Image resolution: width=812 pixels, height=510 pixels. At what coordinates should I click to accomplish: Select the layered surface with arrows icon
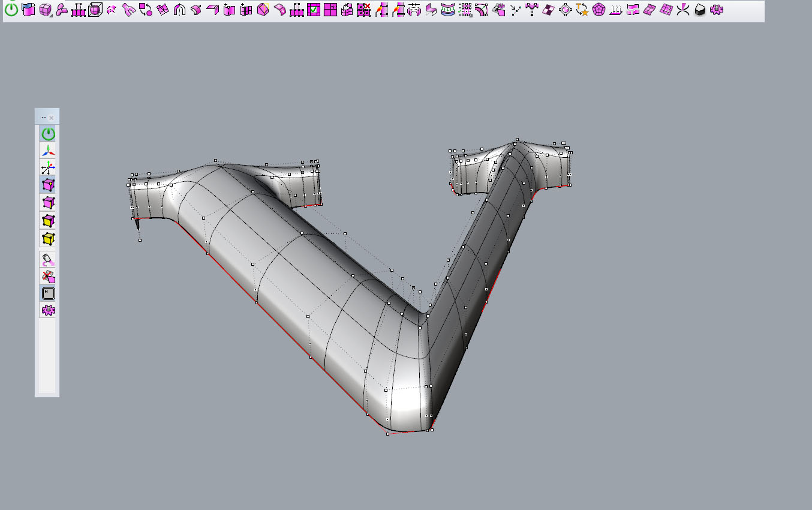pos(347,10)
